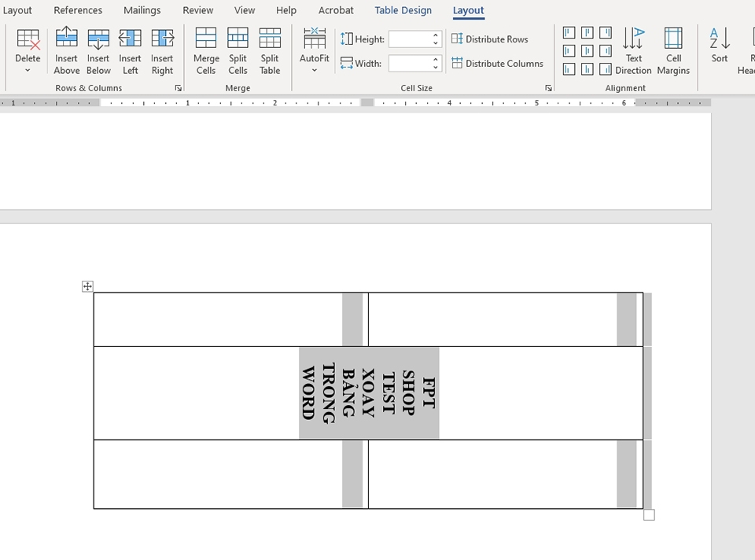Split the table here
This screenshot has width=755, height=560.
coord(270,51)
